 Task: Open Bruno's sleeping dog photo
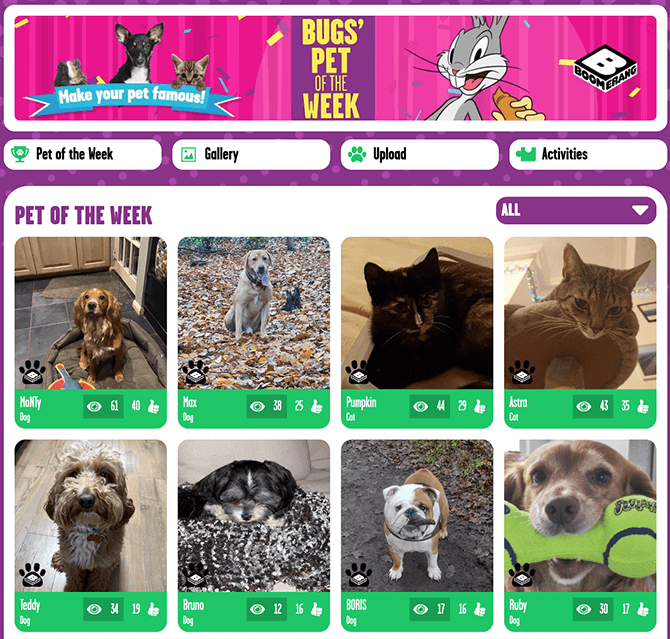pyautogui.click(x=254, y=516)
